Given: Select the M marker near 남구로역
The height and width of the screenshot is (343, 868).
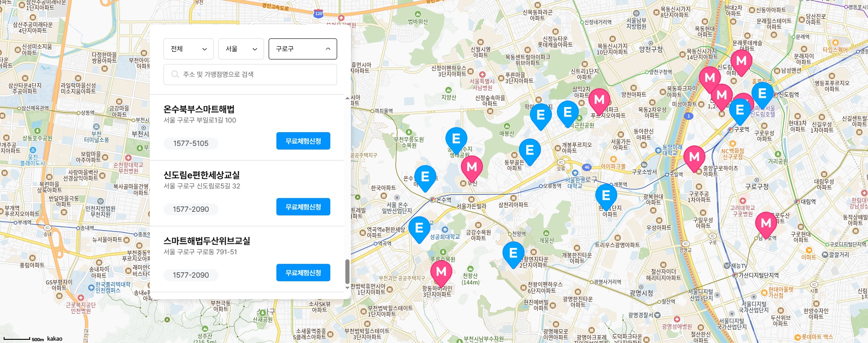Looking at the screenshot, I should pyautogui.click(x=766, y=224).
